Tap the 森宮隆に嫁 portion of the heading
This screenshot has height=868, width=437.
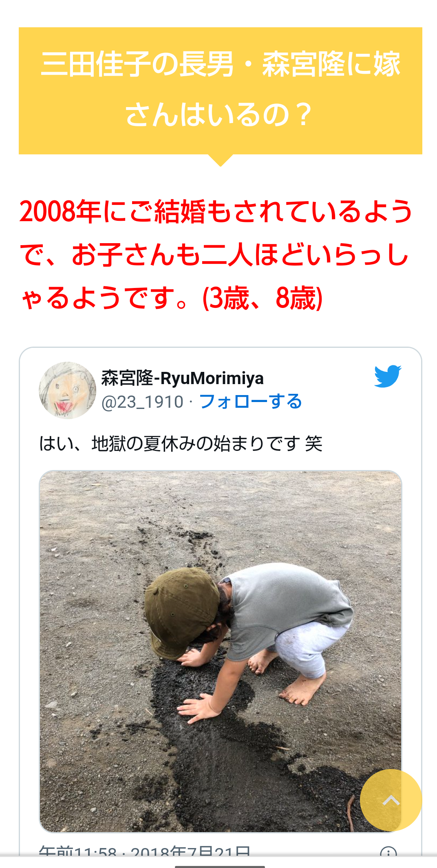click(331, 65)
